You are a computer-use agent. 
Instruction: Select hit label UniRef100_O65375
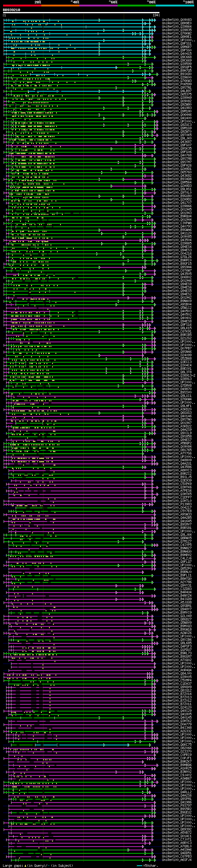[177, 94]
